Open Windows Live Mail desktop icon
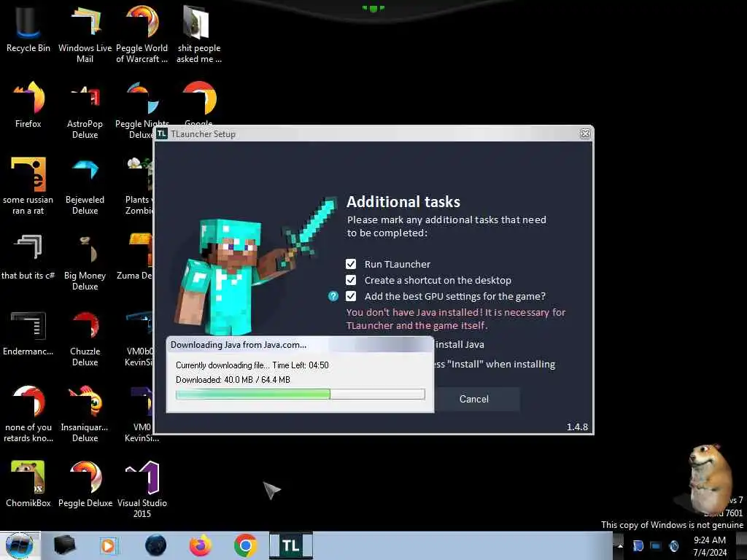 pyautogui.click(x=85, y=34)
